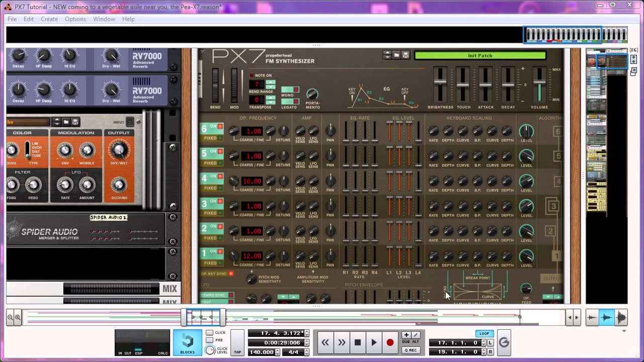Decrease Bend Range with down arrow
Viewport: 644px width, 362px height.
pos(271,87)
